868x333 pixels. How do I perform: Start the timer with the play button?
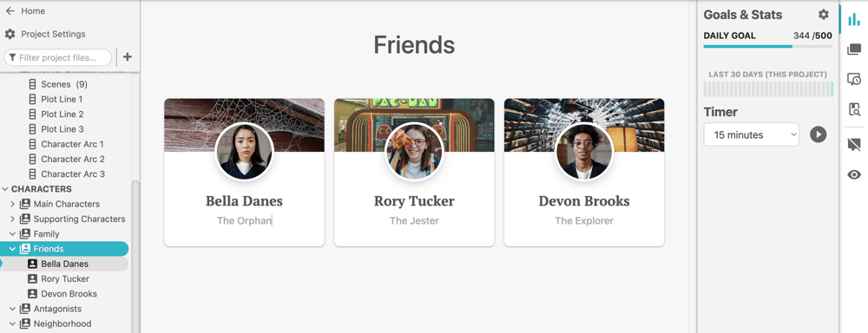[x=819, y=134]
